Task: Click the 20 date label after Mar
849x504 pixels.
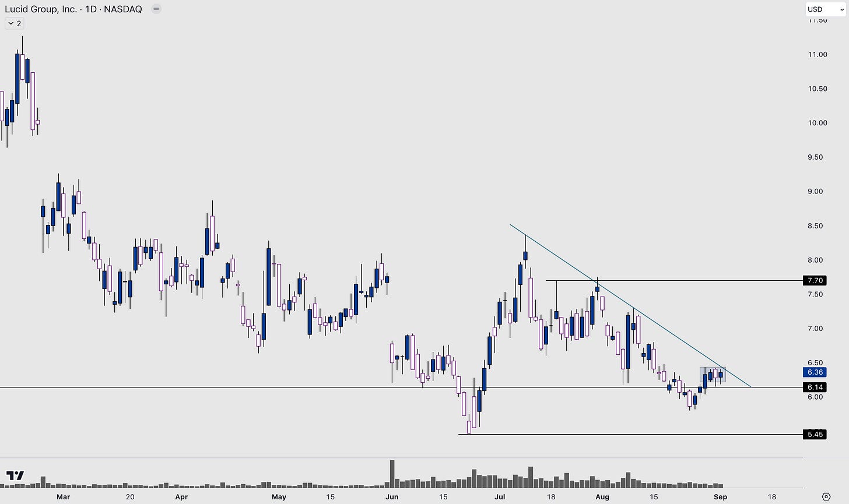Action: pos(130,497)
